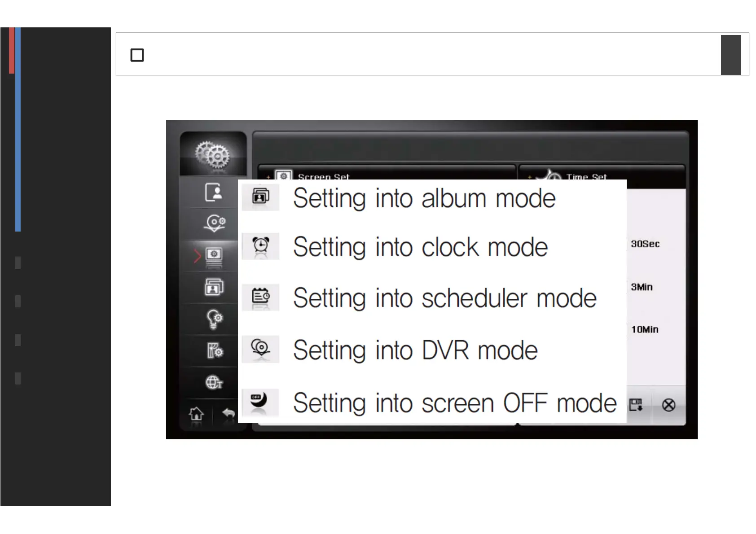Screen dimensions: 756x534
Task: Open the curtain settings sidebar icon
Action: [215, 351]
